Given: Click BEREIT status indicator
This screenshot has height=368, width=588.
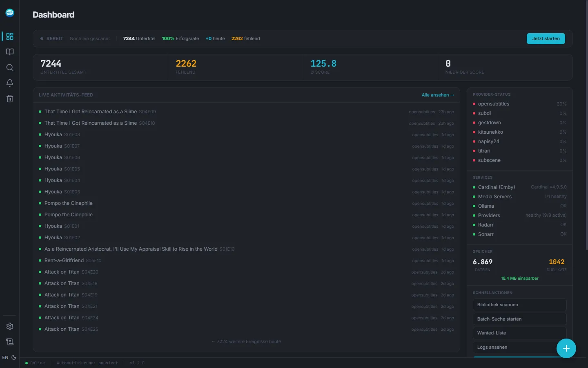Looking at the screenshot, I should [52, 38].
